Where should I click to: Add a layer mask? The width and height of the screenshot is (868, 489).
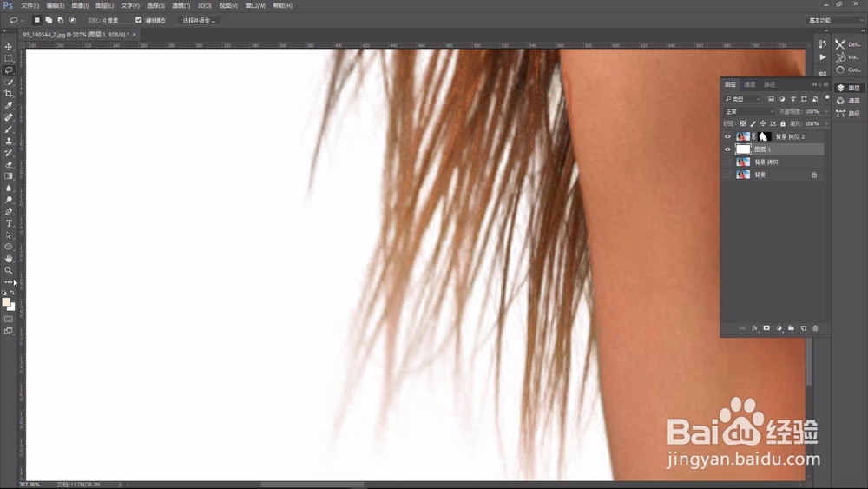tap(766, 327)
